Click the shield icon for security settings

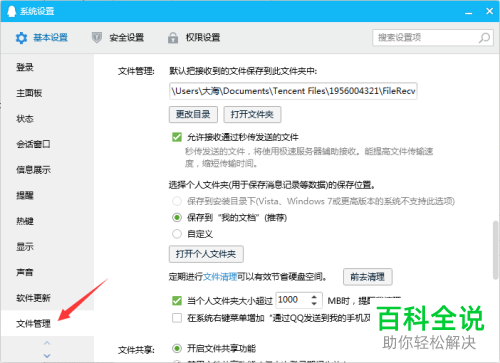tap(97, 38)
